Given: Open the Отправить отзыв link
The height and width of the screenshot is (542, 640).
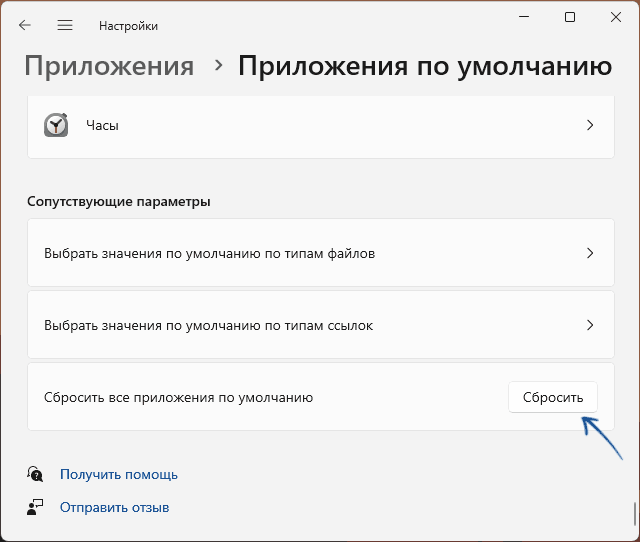Looking at the screenshot, I should (x=114, y=507).
